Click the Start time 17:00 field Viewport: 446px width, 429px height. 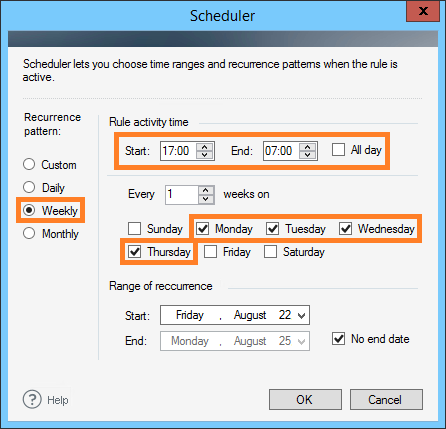178,151
